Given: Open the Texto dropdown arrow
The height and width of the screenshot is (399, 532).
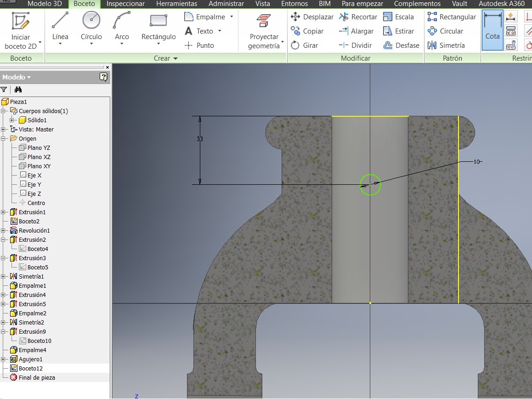Looking at the screenshot, I should point(220,31).
